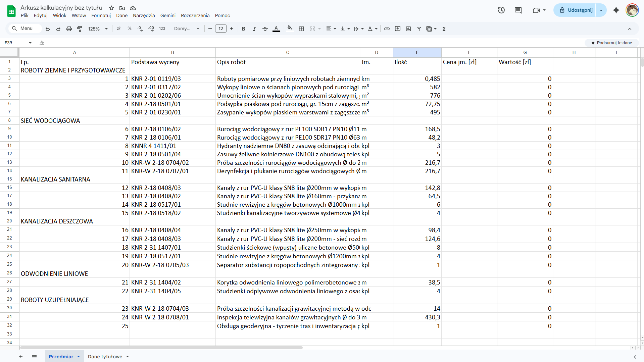Open the Edytuj menu

pyautogui.click(x=41, y=15)
